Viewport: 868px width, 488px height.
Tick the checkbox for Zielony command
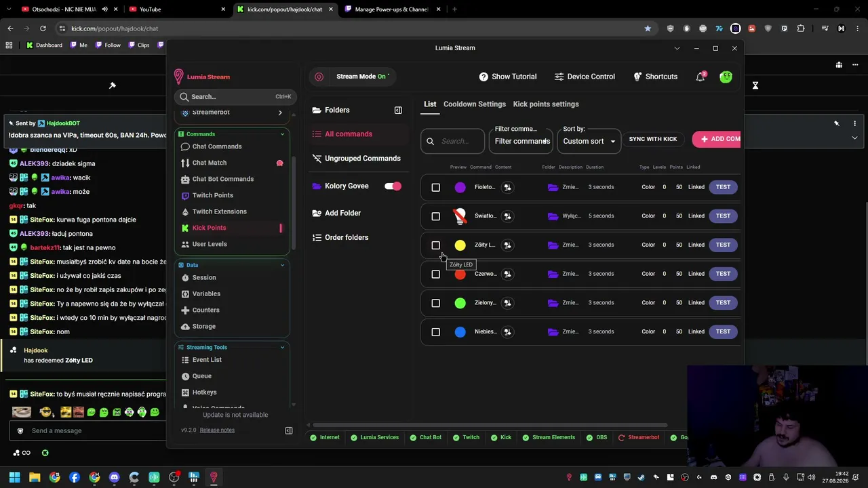coord(435,303)
